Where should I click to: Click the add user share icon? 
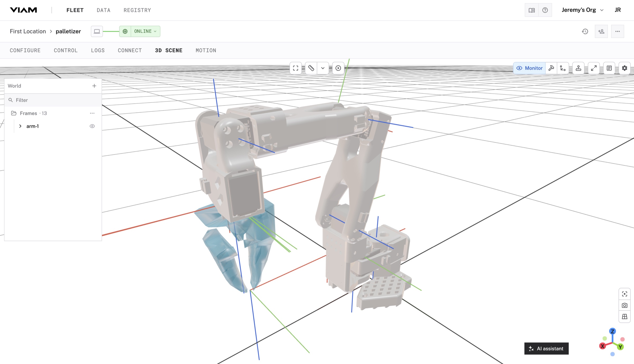[601, 31]
